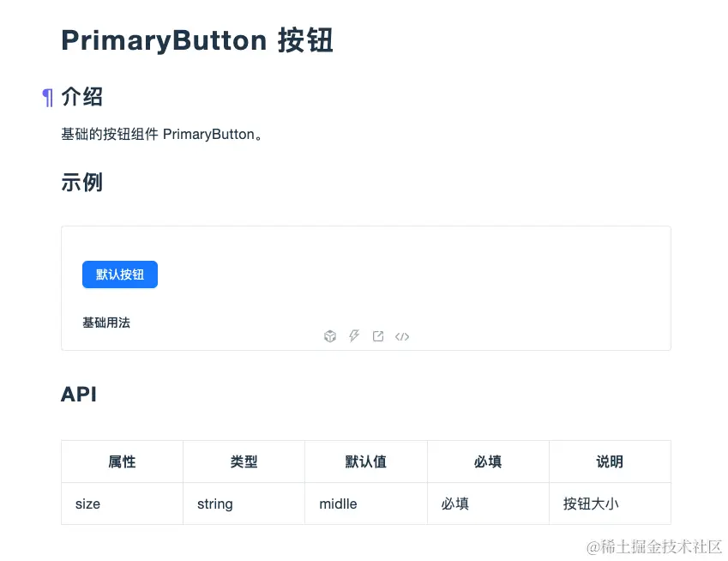728x561 pixels.
Task: Click the 基础用法 demo title
Action: coord(106,323)
